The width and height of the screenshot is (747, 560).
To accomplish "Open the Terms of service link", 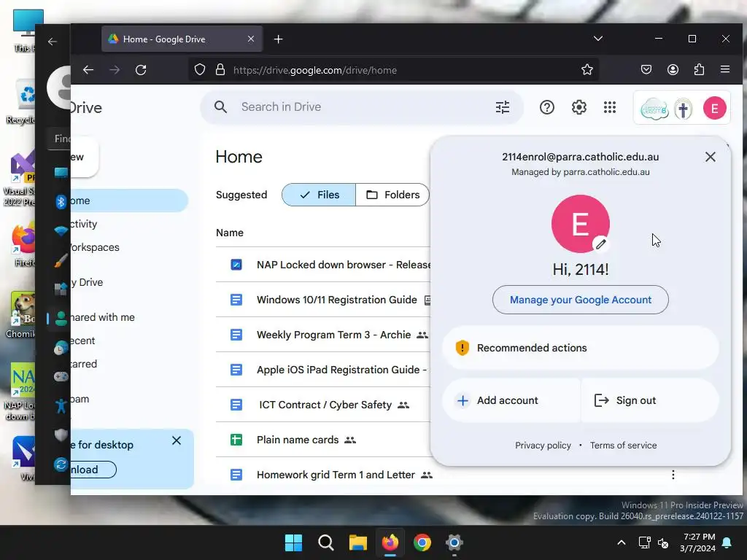I will click(623, 446).
